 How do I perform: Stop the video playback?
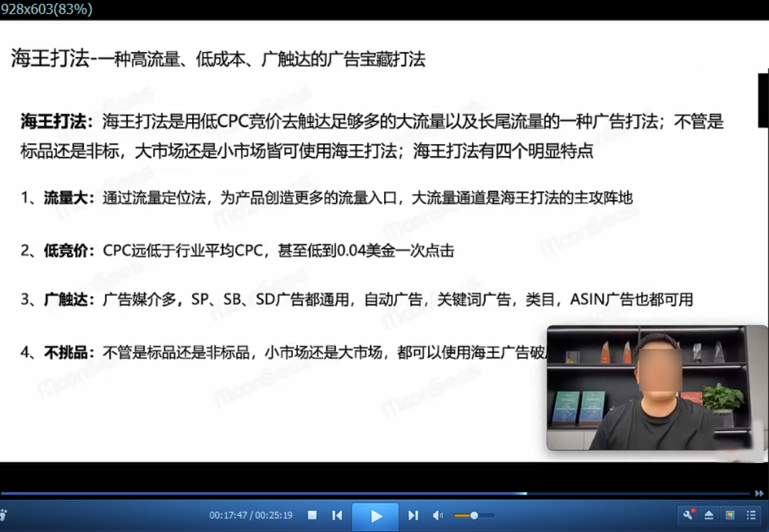[312, 515]
